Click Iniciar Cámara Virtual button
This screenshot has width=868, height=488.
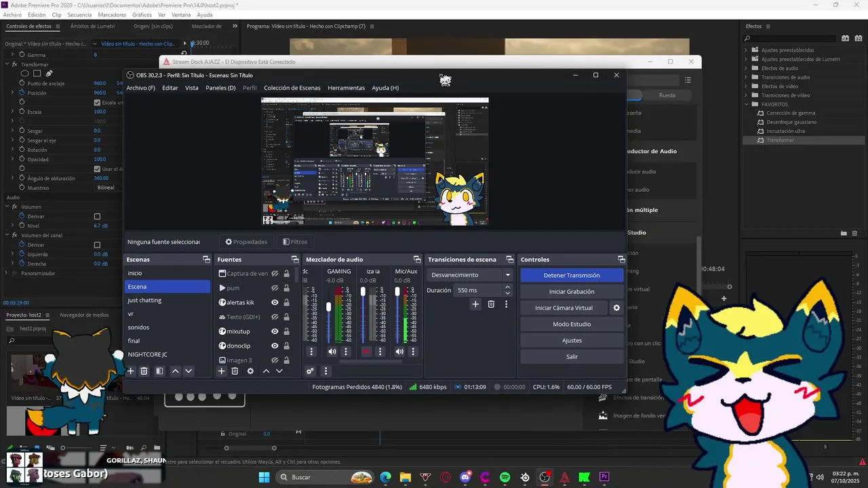tap(564, 308)
